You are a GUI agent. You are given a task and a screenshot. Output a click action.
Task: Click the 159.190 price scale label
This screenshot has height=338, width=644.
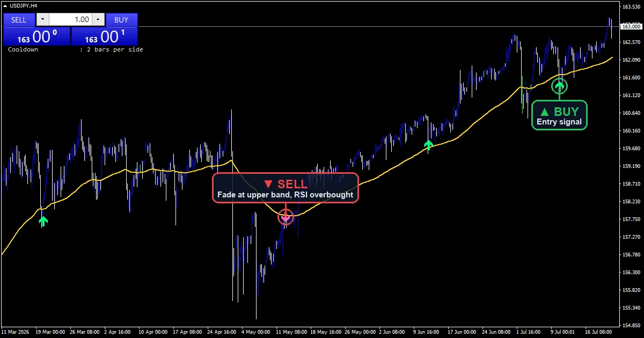pos(631,166)
